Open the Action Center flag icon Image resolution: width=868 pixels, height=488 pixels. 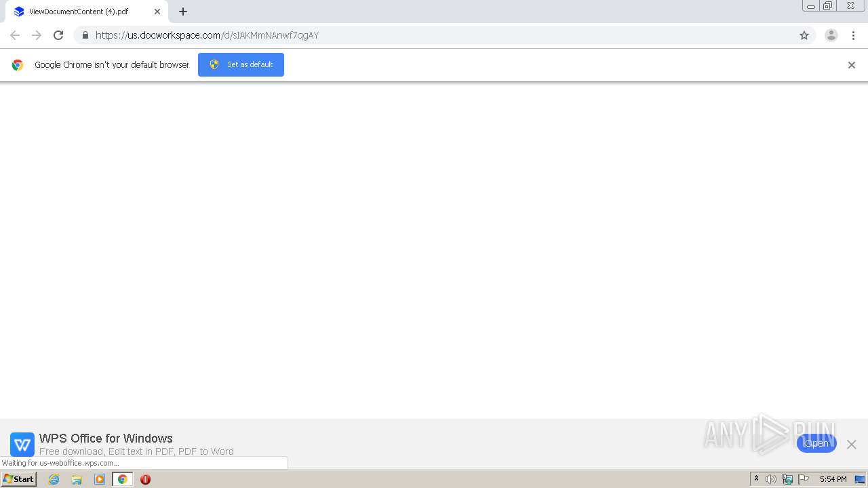(804, 479)
